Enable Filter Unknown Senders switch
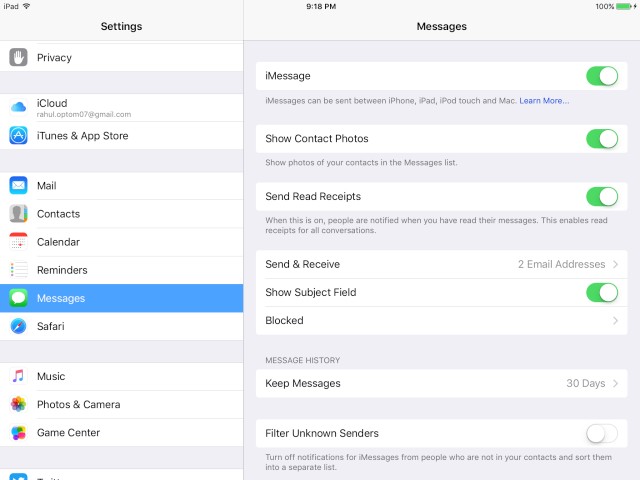Screen dimensions: 640x480 click(602, 433)
